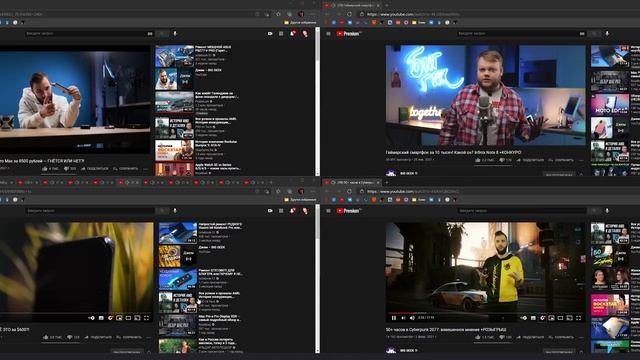Skip to next video in Cyberpunk player
The image size is (640, 360).
pos(403,318)
